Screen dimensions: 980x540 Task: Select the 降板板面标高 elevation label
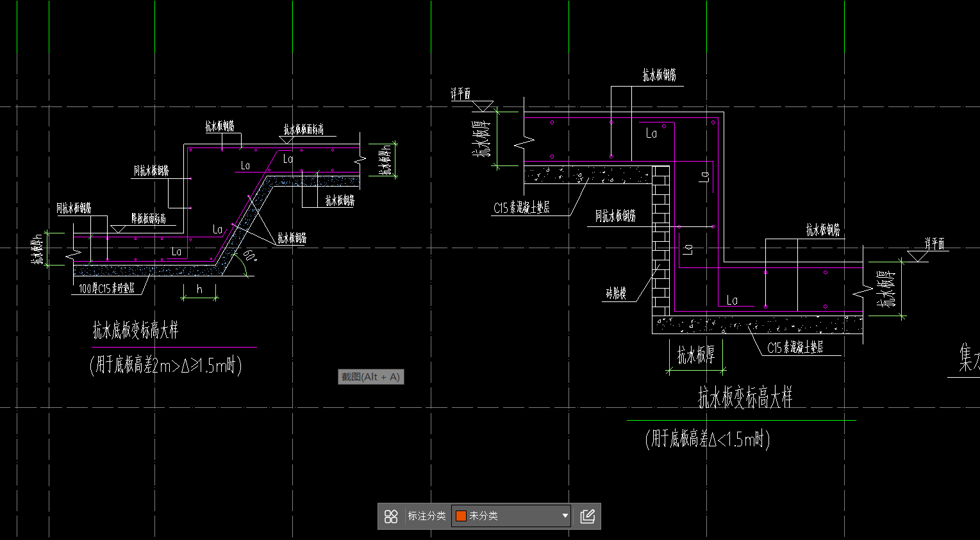(x=149, y=219)
